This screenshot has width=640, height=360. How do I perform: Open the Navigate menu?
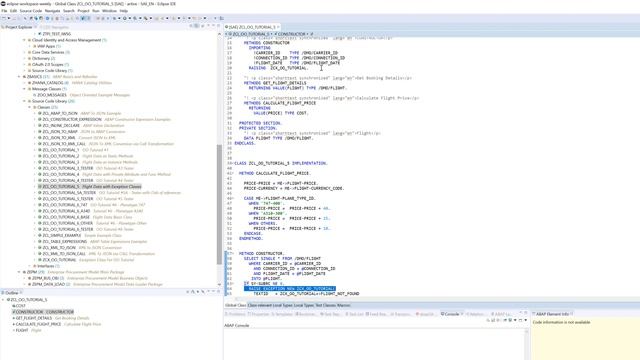[52, 11]
